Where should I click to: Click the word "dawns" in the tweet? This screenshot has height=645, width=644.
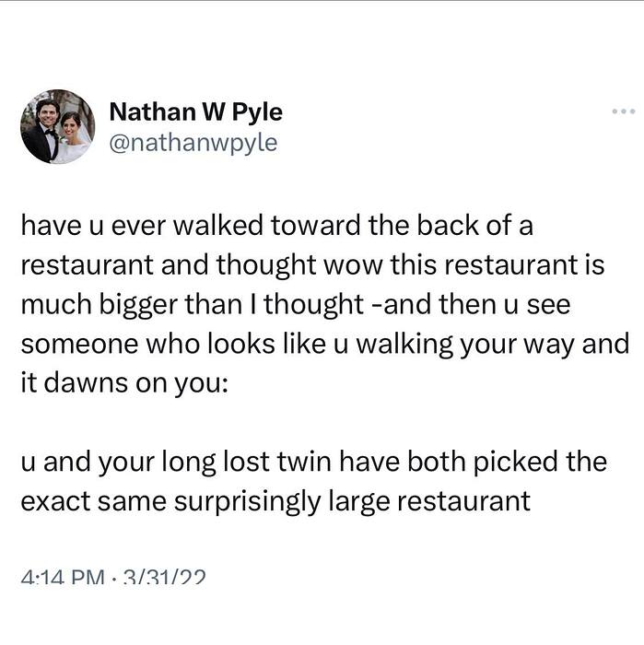[x=91, y=382]
